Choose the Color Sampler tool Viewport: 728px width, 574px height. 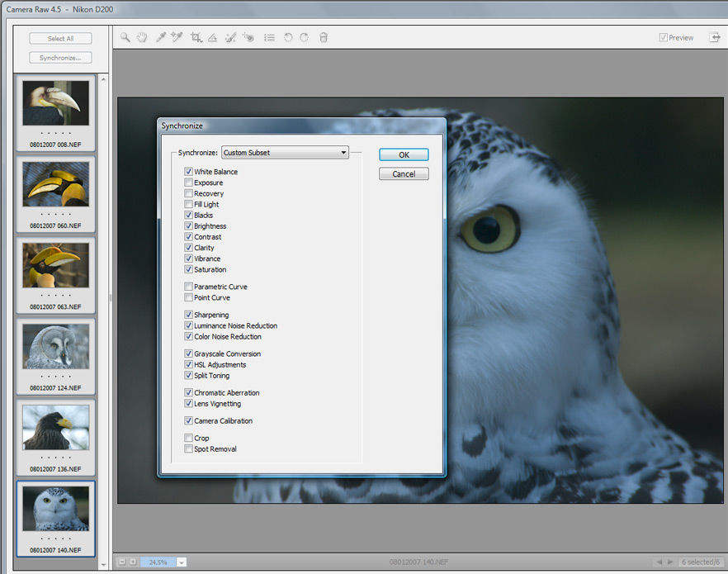tap(177, 38)
